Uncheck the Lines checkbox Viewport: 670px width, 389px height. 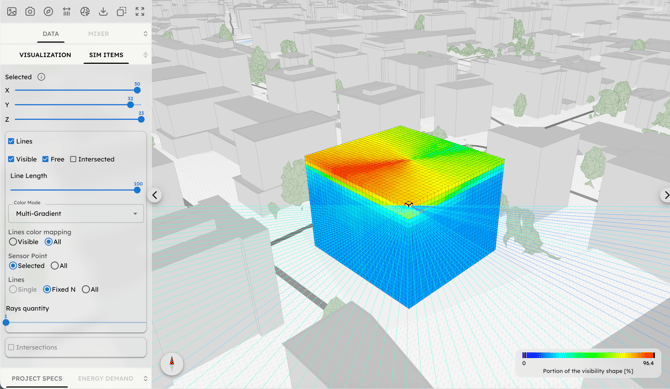11,141
